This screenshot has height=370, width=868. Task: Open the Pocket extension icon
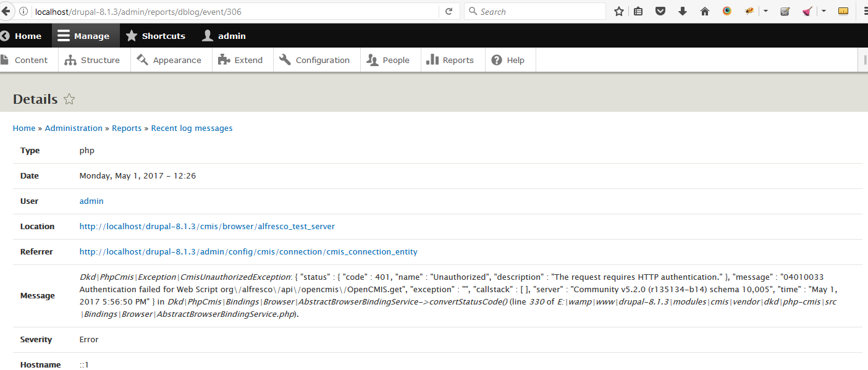click(x=660, y=11)
